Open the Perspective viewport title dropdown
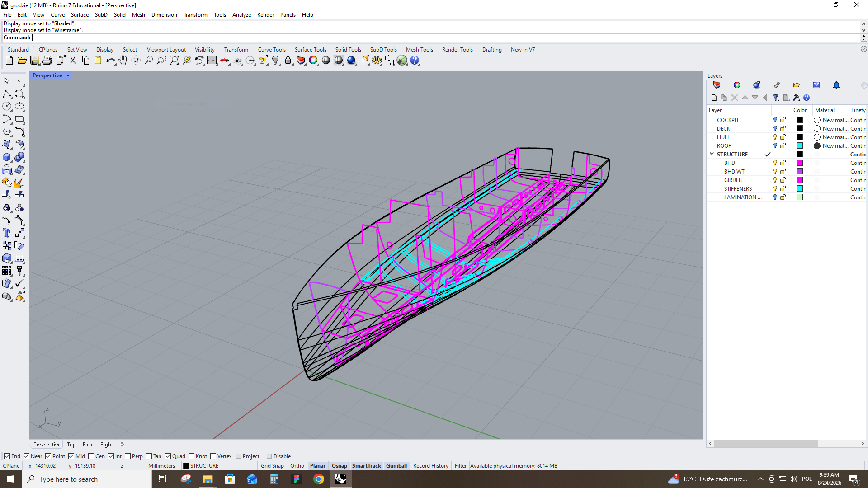This screenshot has height=488, width=868. (x=68, y=75)
